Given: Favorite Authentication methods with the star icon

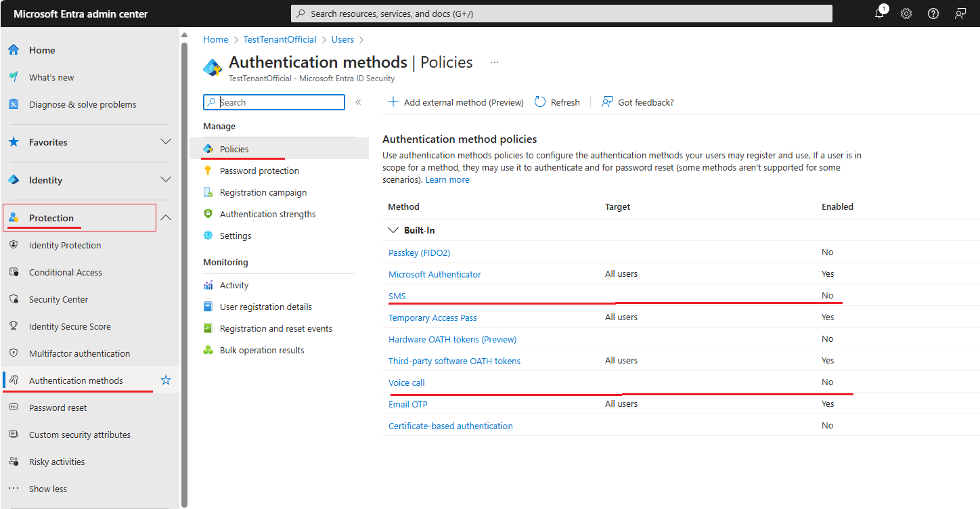Looking at the screenshot, I should 166,380.
